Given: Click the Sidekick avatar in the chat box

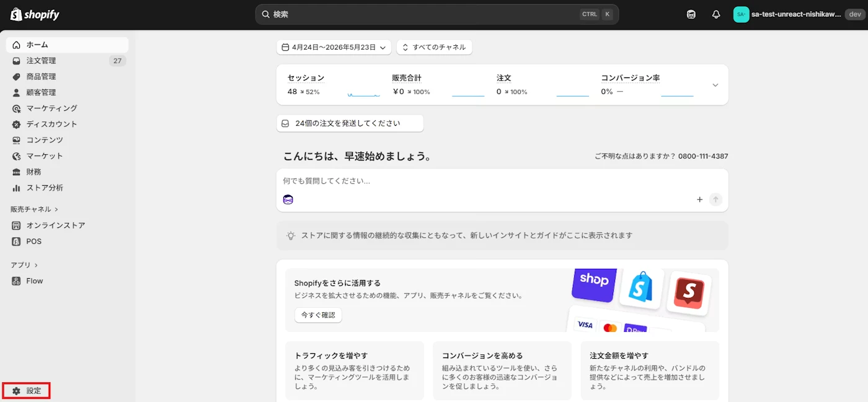Looking at the screenshot, I should click(x=288, y=199).
